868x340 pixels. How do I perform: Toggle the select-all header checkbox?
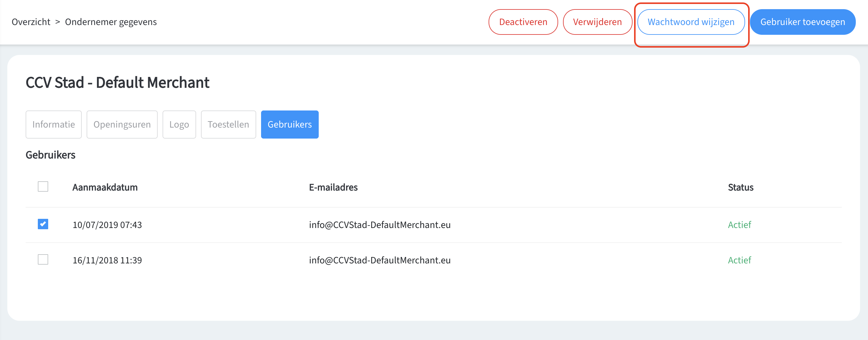[43, 186]
